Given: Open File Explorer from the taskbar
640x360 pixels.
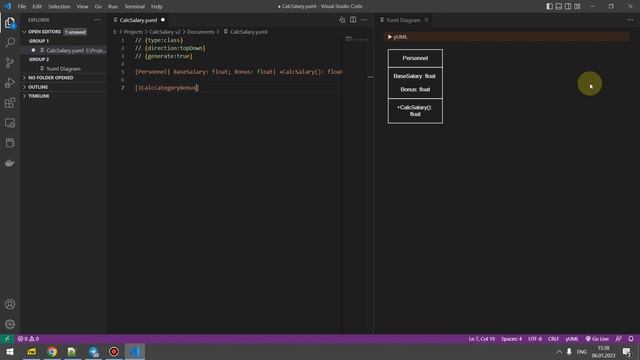Looking at the screenshot, I should [31, 352].
